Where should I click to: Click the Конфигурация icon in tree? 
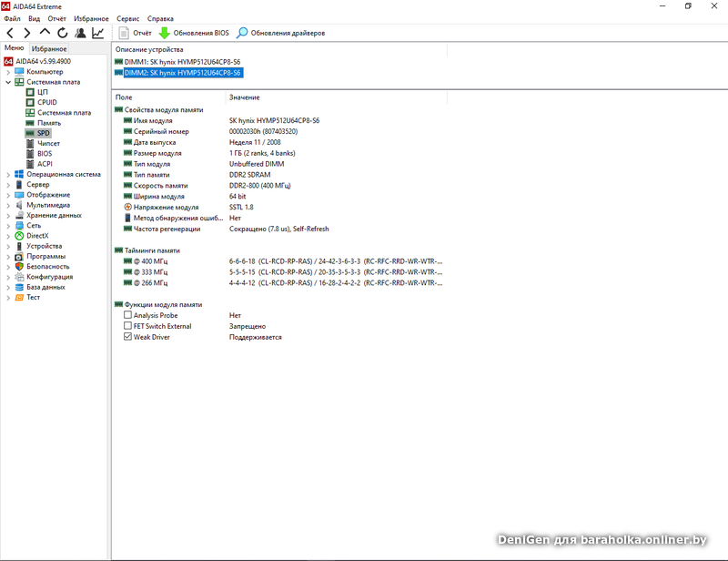(x=19, y=277)
